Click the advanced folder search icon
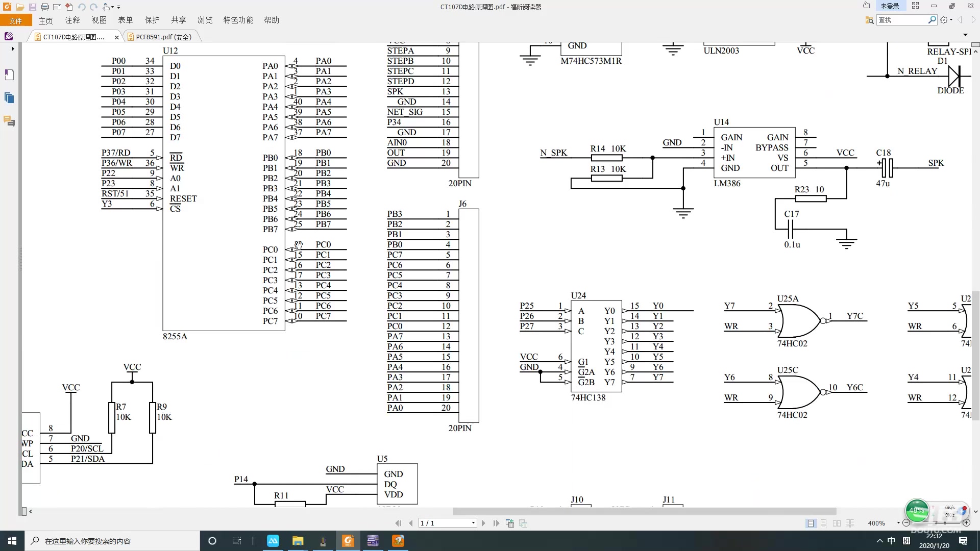Viewport: 980px width, 551px height. click(x=869, y=20)
